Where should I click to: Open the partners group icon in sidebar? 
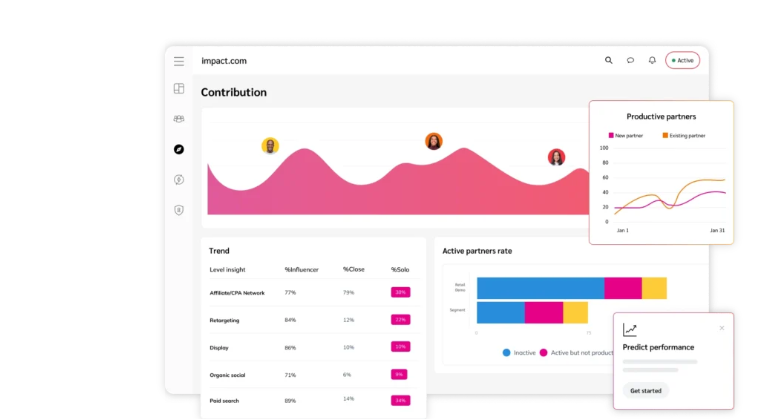click(x=179, y=119)
